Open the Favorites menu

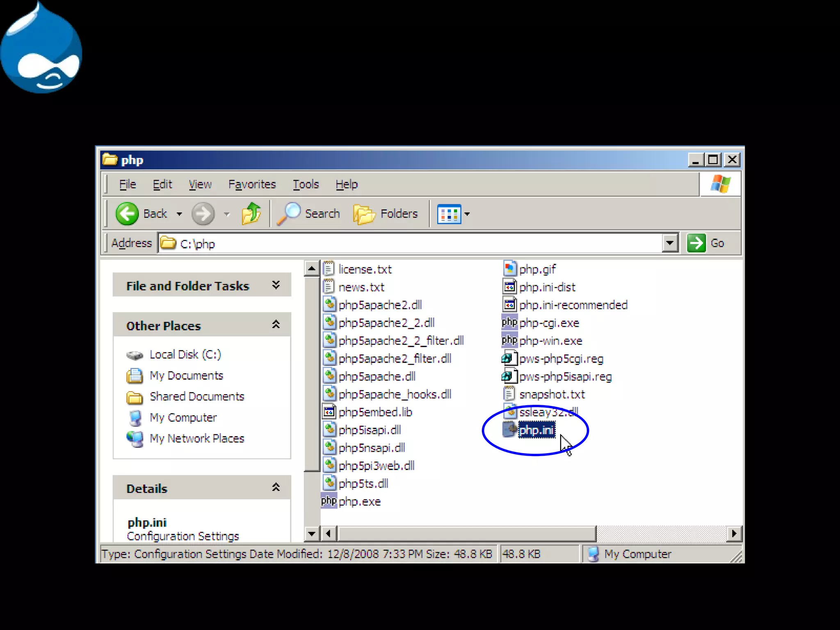coord(252,185)
